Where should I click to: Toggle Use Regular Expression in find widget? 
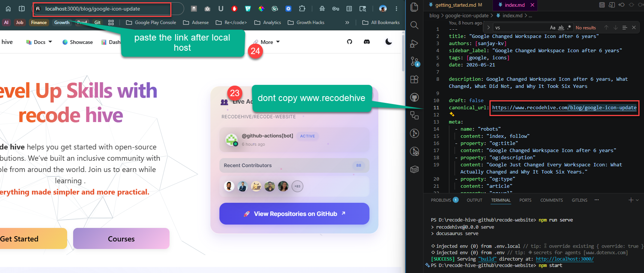[x=569, y=27]
